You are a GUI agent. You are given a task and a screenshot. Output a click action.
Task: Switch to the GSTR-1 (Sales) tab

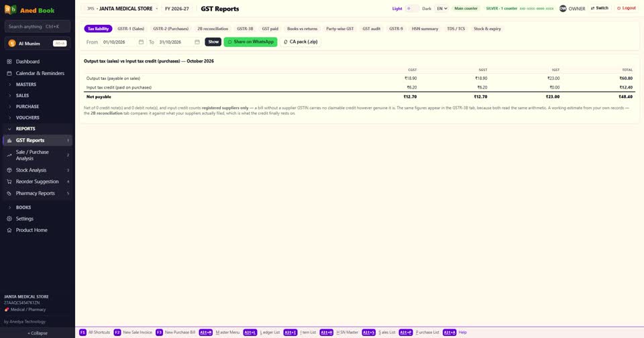pyautogui.click(x=131, y=29)
